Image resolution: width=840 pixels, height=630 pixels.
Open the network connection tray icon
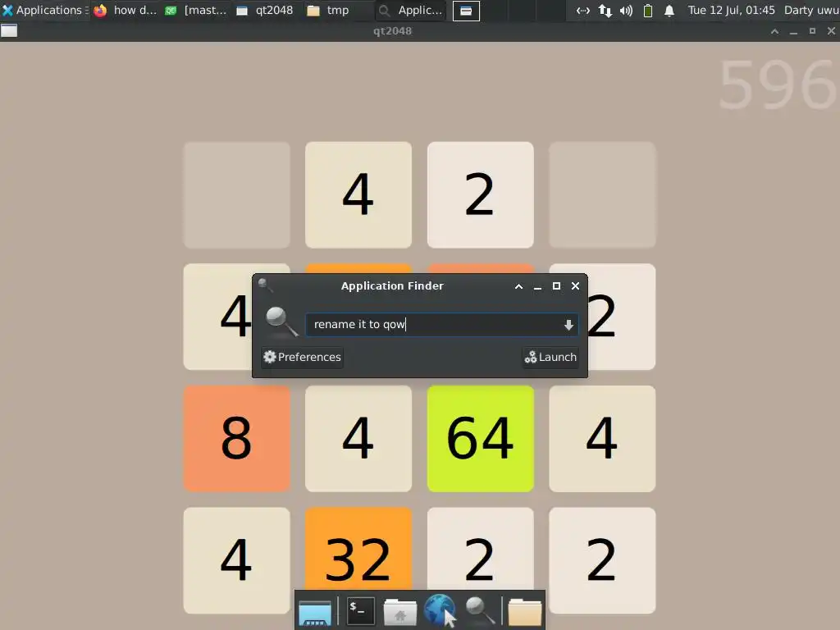pyautogui.click(x=583, y=10)
